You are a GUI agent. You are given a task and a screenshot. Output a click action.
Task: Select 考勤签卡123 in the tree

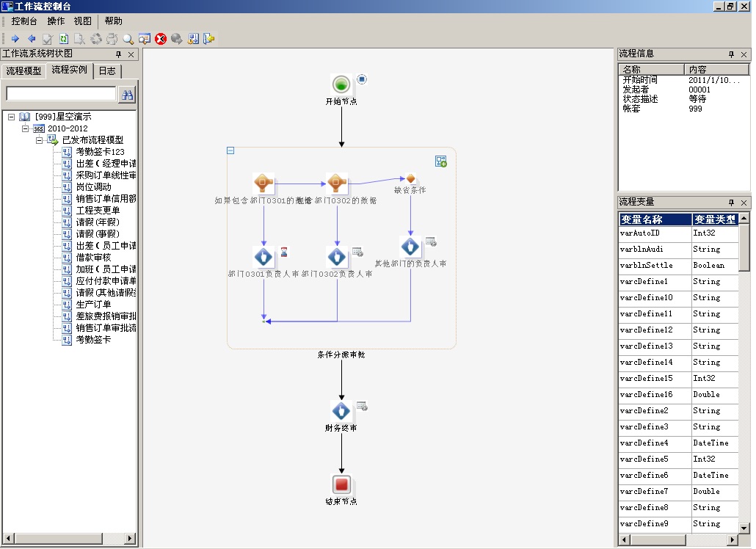coord(100,152)
